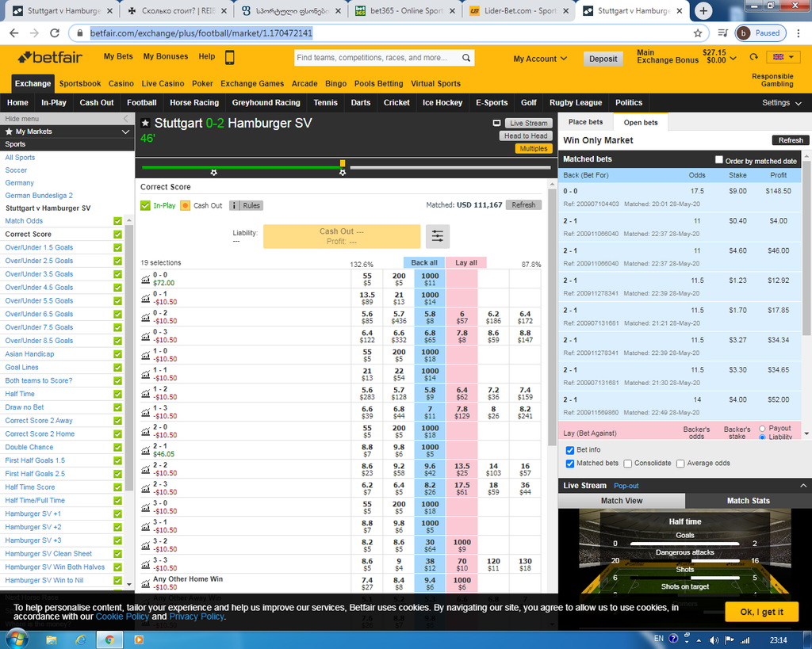812x649 pixels.
Task: Open a new browser tab
Action: click(703, 10)
